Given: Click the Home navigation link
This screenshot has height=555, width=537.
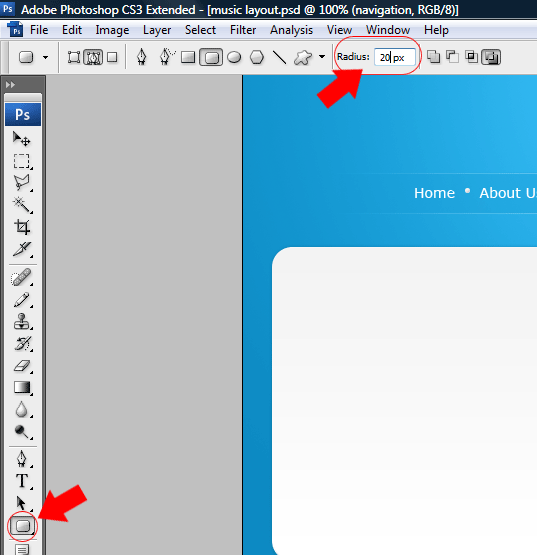Looking at the screenshot, I should click(x=434, y=193).
